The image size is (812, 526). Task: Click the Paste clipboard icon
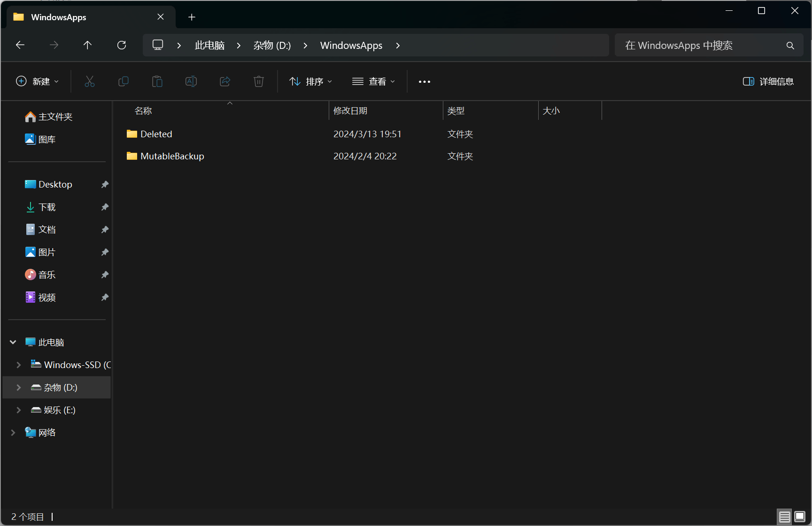(157, 81)
